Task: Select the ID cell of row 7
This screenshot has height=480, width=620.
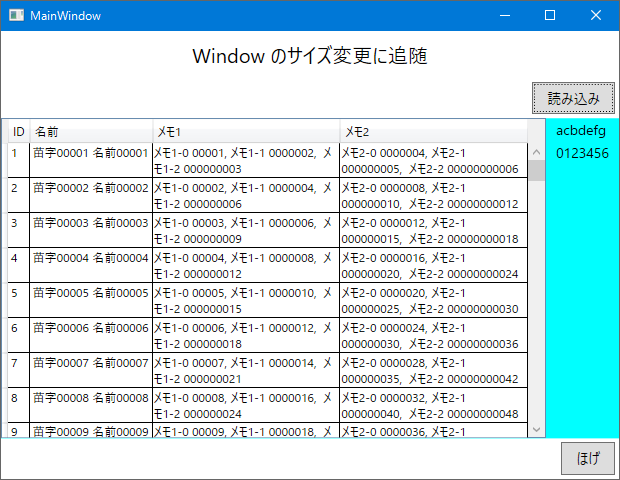Action: click(x=19, y=370)
